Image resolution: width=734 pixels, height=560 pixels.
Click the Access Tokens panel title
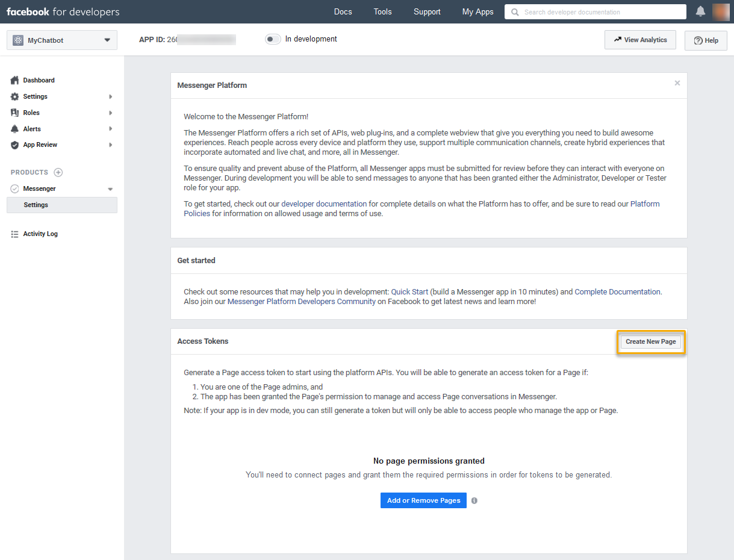(x=203, y=341)
